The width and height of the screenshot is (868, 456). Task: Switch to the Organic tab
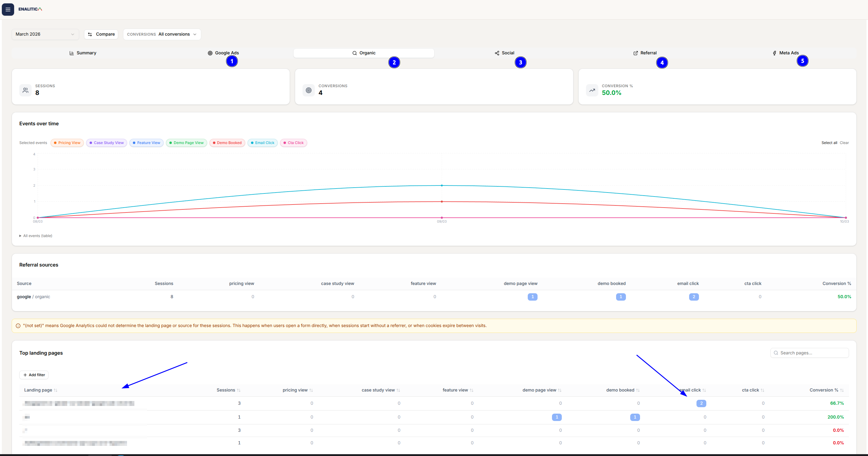(x=364, y=53)
